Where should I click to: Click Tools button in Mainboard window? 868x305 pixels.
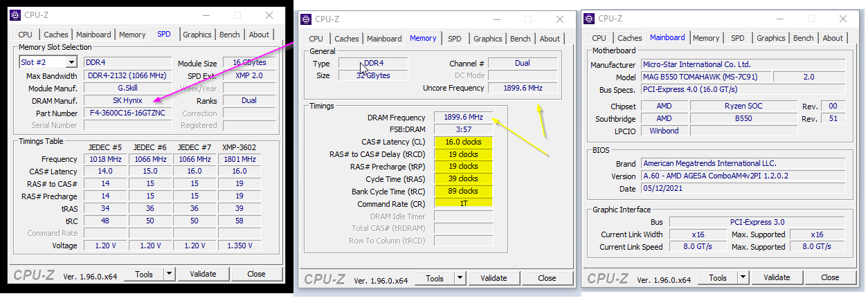718,277
